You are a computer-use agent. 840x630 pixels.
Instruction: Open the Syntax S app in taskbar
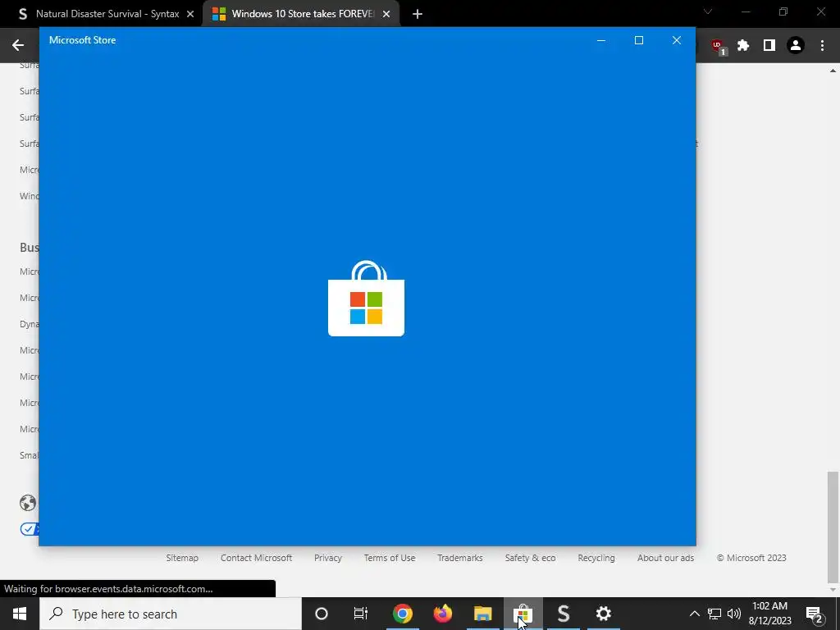coord(563,614)
